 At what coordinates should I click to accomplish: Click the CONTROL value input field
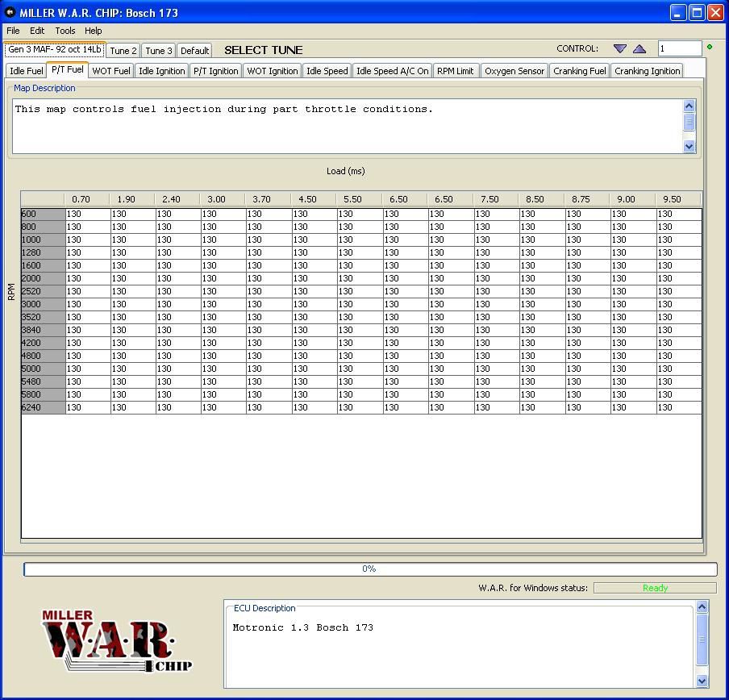coord(679,49)
